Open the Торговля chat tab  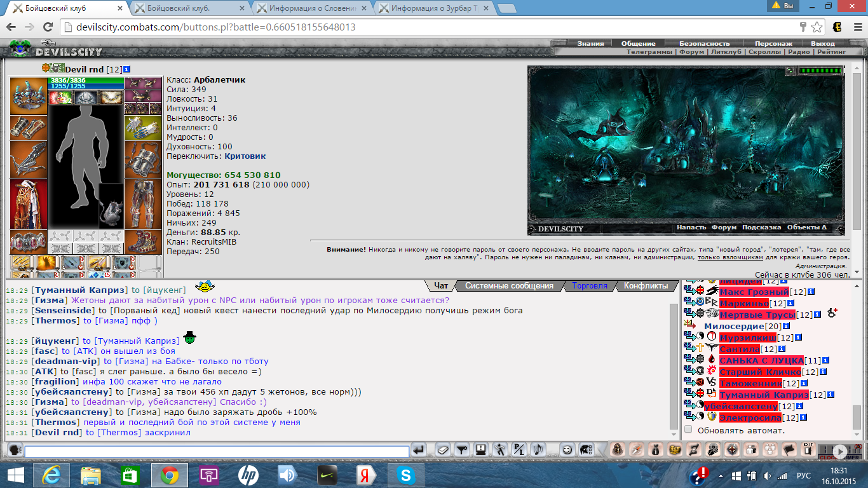590,286
